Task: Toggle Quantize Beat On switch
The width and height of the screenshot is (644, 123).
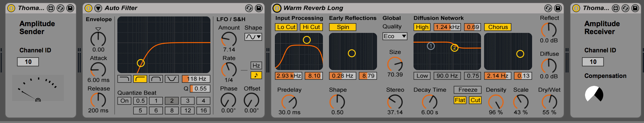Action: (124, 101)
